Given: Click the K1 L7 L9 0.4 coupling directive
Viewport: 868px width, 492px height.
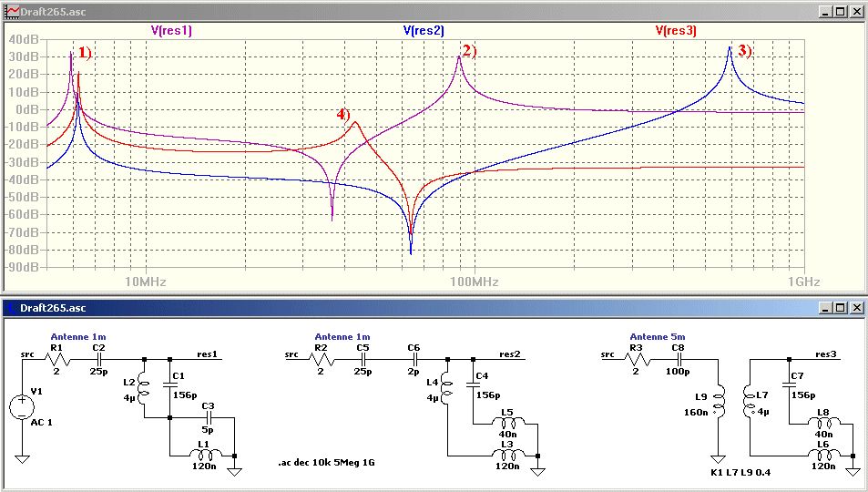Looking at the screenshot, I should pyautogui.click(x=740, y=473).
